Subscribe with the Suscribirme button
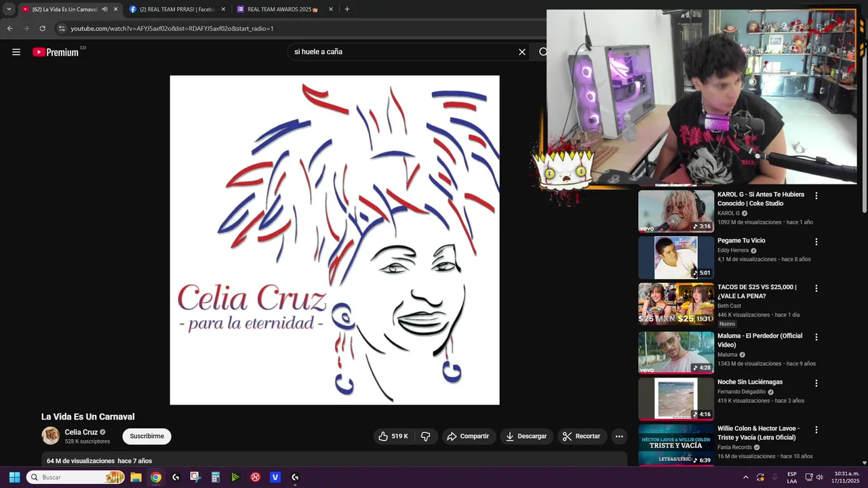Image resolution: width=868 pixels, height=488 pixels. pyautogui.click(x=146, y=436)
